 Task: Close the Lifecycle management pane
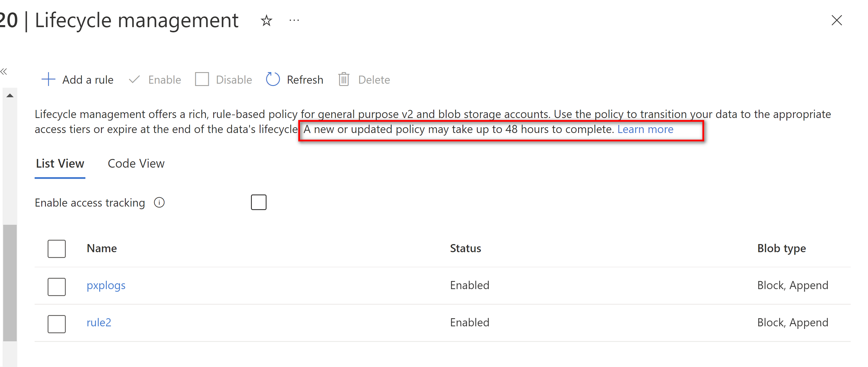click(837, 20)
